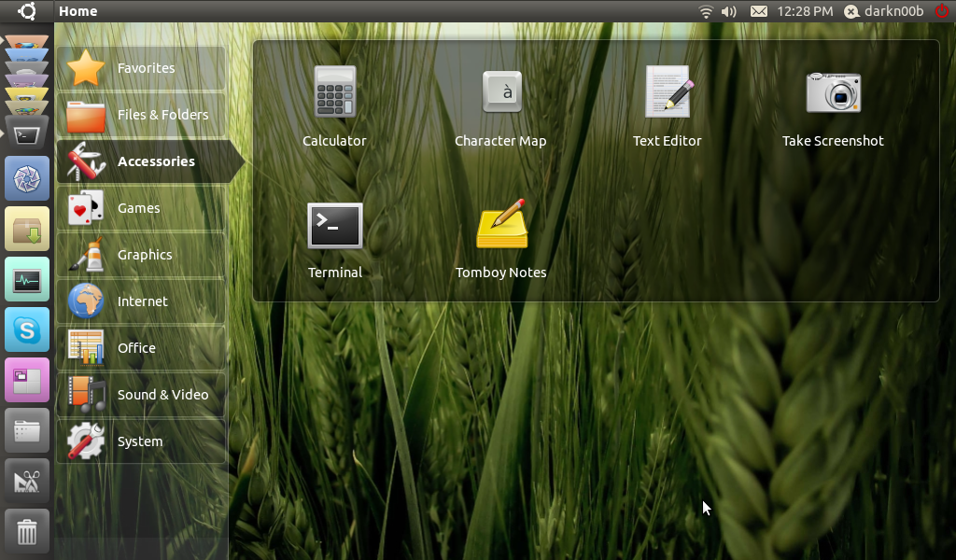956x560 pixels.
Task: Expand the darkn00b user status menu
Action: click(884, 11)
